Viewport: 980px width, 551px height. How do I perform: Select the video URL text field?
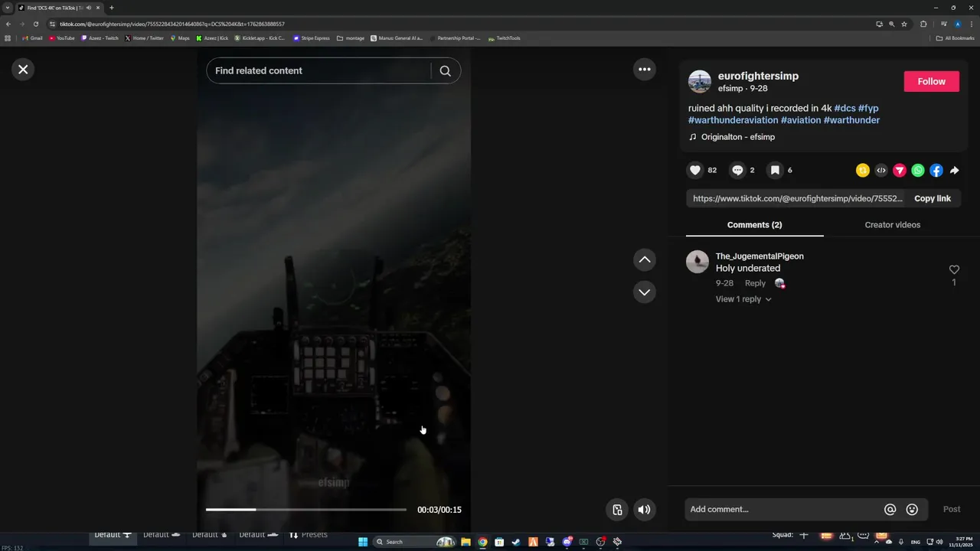click(798, 198)
